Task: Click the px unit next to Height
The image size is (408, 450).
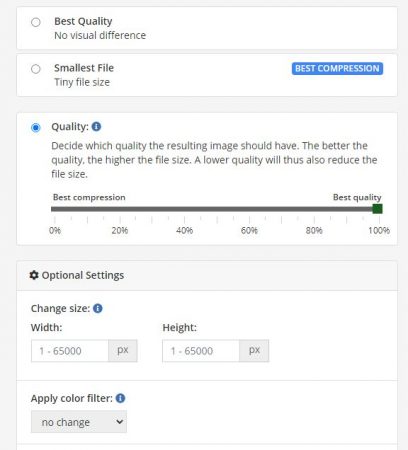Action: point(254,351)
